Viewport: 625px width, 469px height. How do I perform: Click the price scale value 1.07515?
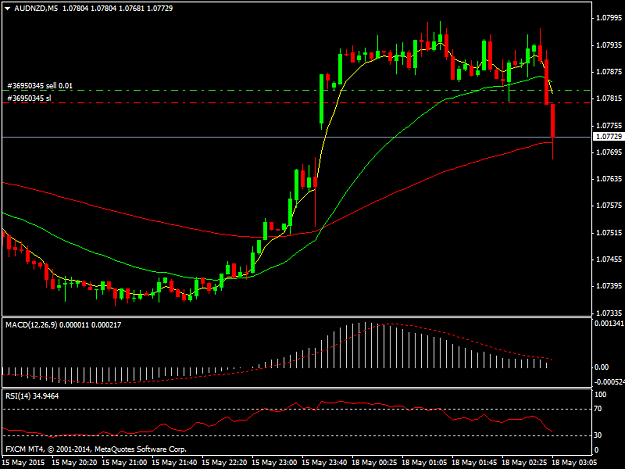point(609,233)
